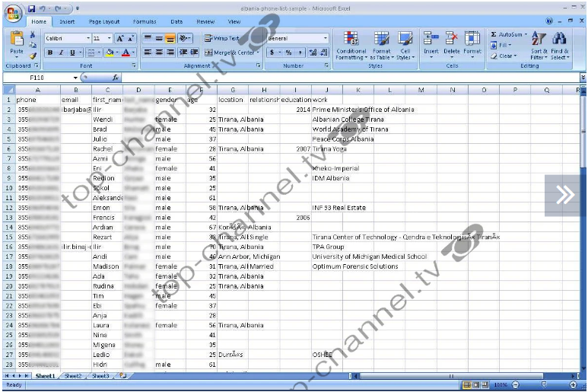
Task: Switch to the View tab
Action: point(234,22)
